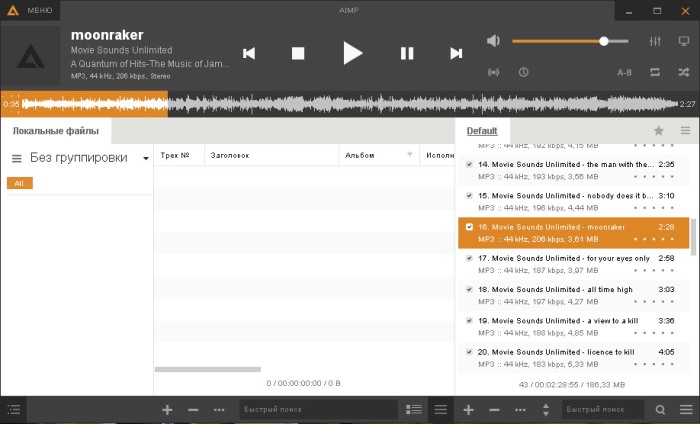Select track 14 the man with the...
This screenshot has width=700, height=424.
(x=574, y=170)
